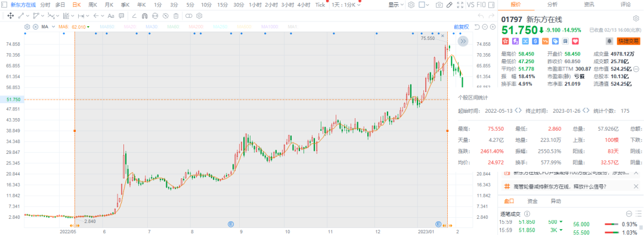Open chart settings gear near 显示
644x235 pixels.
pyautogui.click(x=411, y=5)
